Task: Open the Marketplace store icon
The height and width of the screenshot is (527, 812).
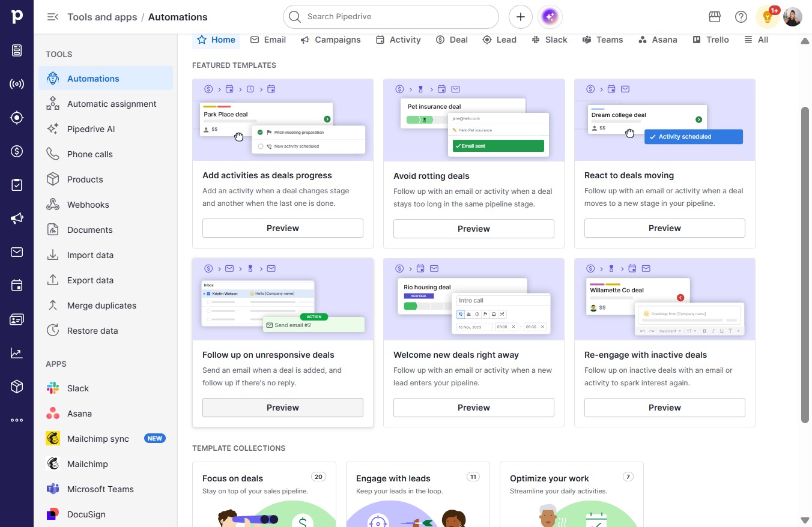Action: pyautogui.click(x=715, y=17)
